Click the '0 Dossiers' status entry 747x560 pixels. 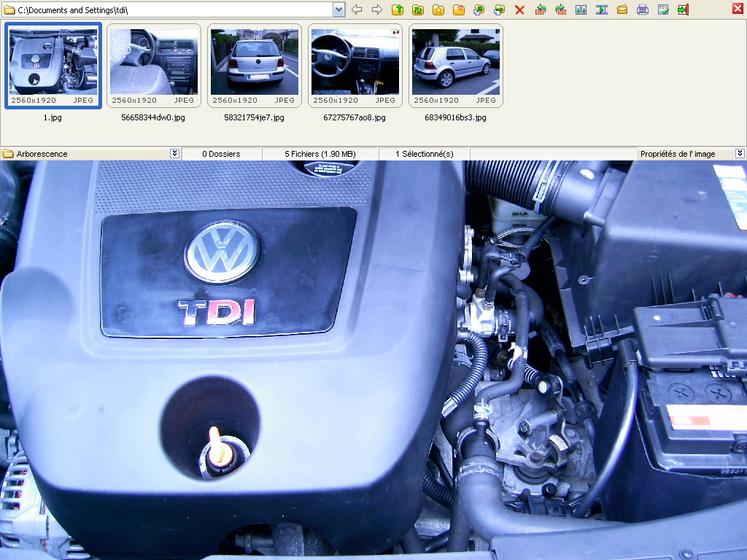click(x=221, y=154)
